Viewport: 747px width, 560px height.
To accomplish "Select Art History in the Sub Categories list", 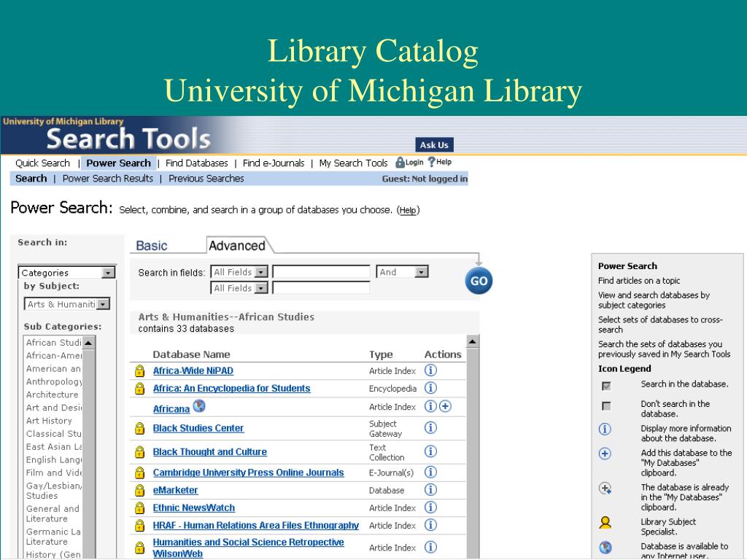I will click(x=49, y=421).
